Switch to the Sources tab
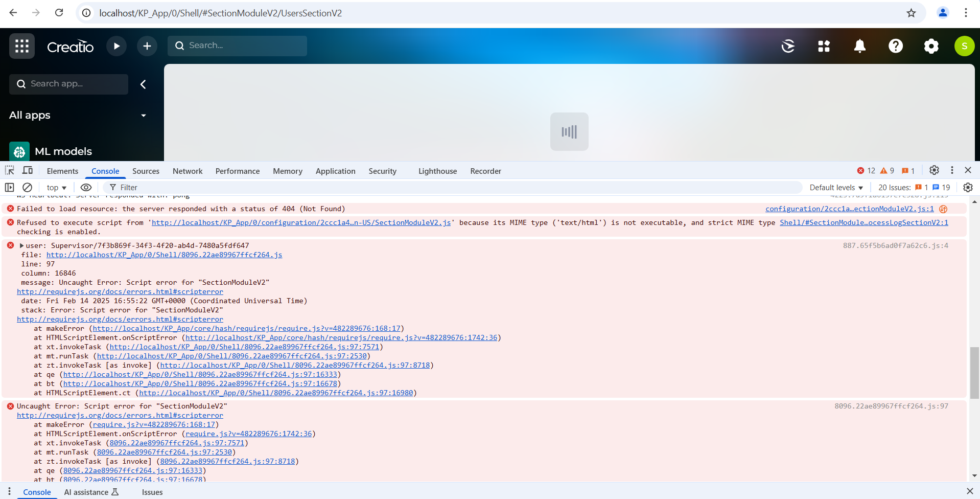 (146, 171)
